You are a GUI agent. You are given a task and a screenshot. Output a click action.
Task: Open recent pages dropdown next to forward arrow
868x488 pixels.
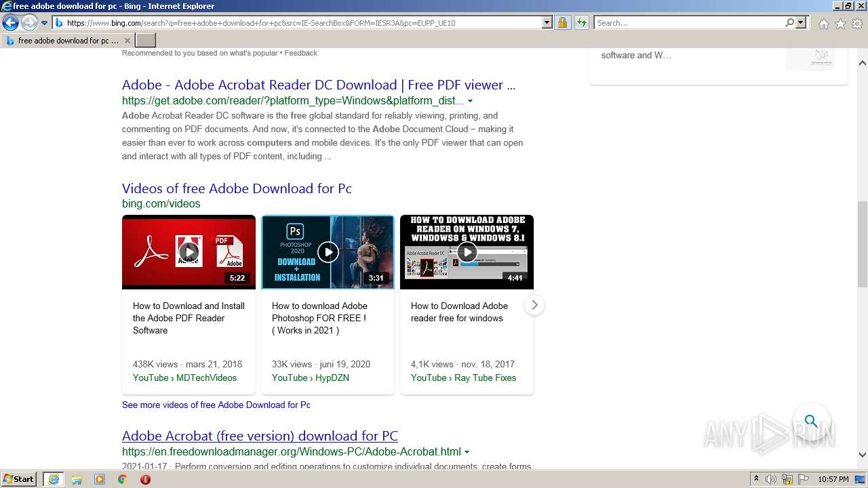click(x=45, y=23)
